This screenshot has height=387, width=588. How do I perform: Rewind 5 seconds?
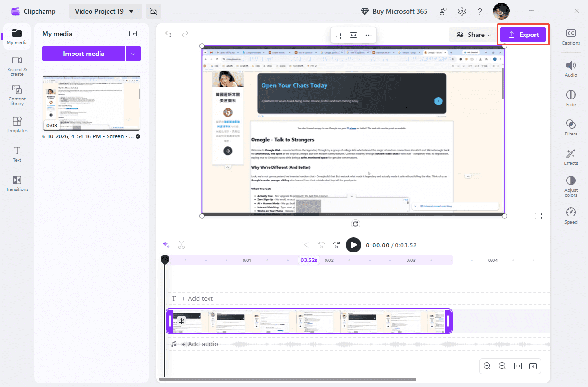point(321,245)
